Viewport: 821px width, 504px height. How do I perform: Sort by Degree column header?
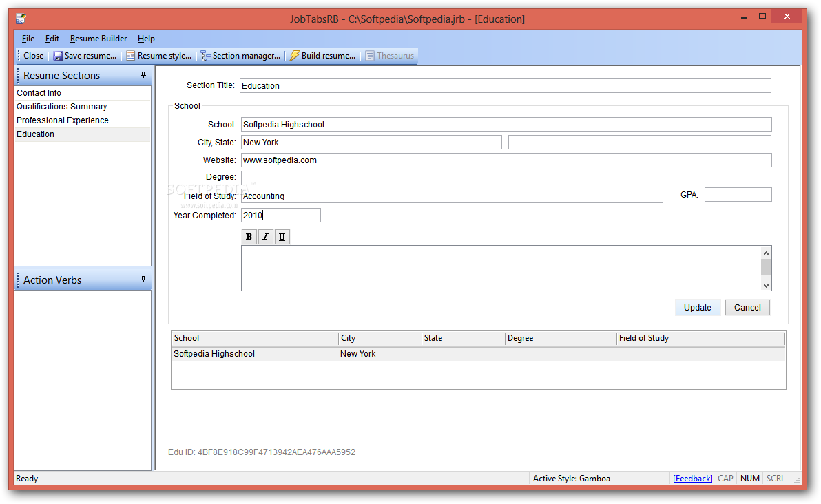click(561, 339)
